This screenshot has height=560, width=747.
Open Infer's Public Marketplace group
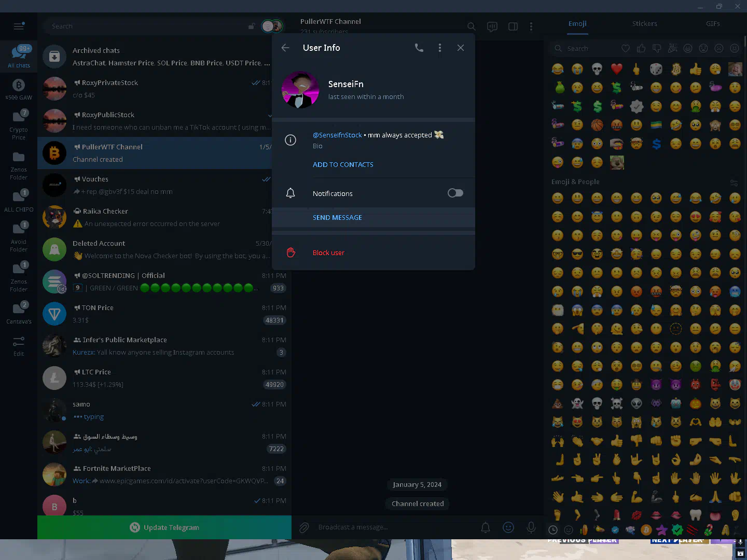coord(164,346)
